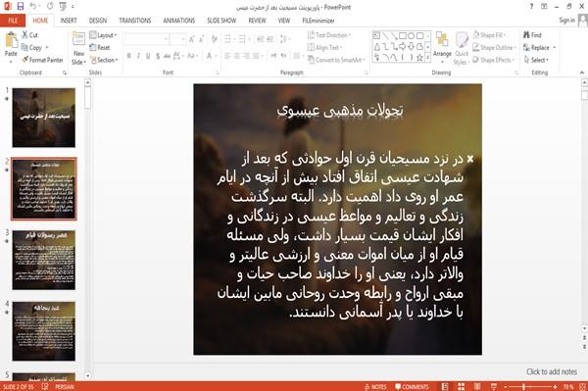The width and height of the screenshot is (588, 391).
Task: Select slide 1 thumbnail
Action: pos(43,118)
